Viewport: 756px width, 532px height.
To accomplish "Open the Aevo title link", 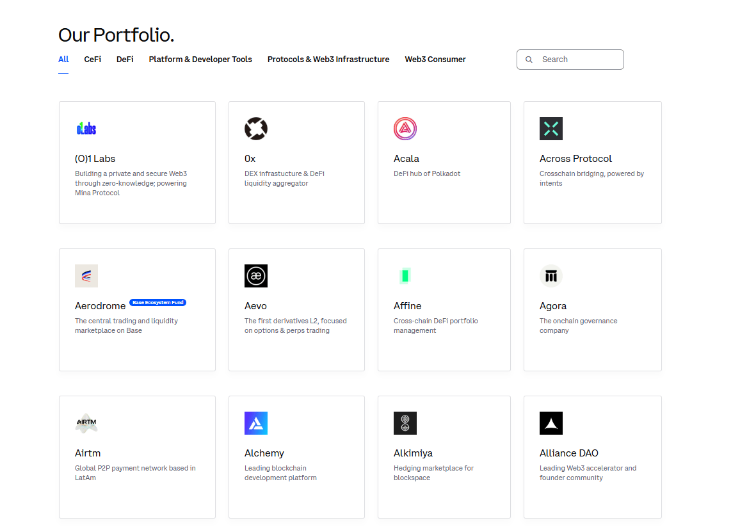I will click(x=255, y=306).
